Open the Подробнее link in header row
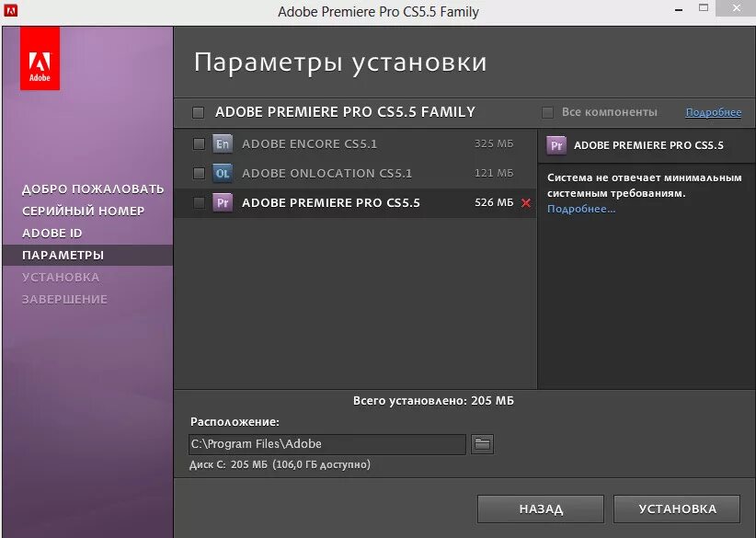 pos(714,112)
